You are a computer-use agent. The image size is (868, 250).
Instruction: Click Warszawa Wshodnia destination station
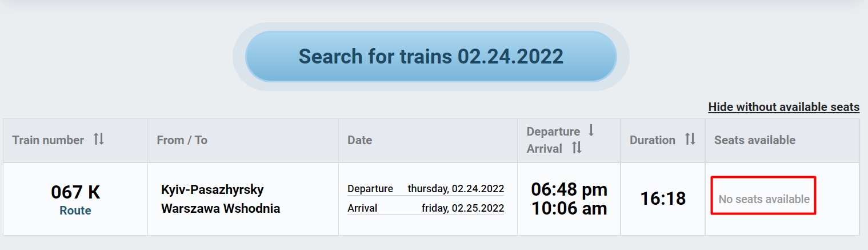click(221, 208)
